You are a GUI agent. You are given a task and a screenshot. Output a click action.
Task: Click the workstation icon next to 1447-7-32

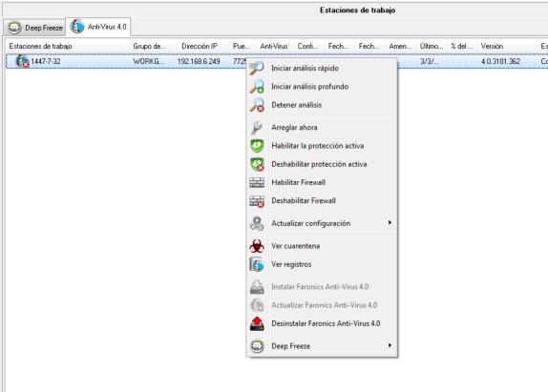tap(22, 61)
